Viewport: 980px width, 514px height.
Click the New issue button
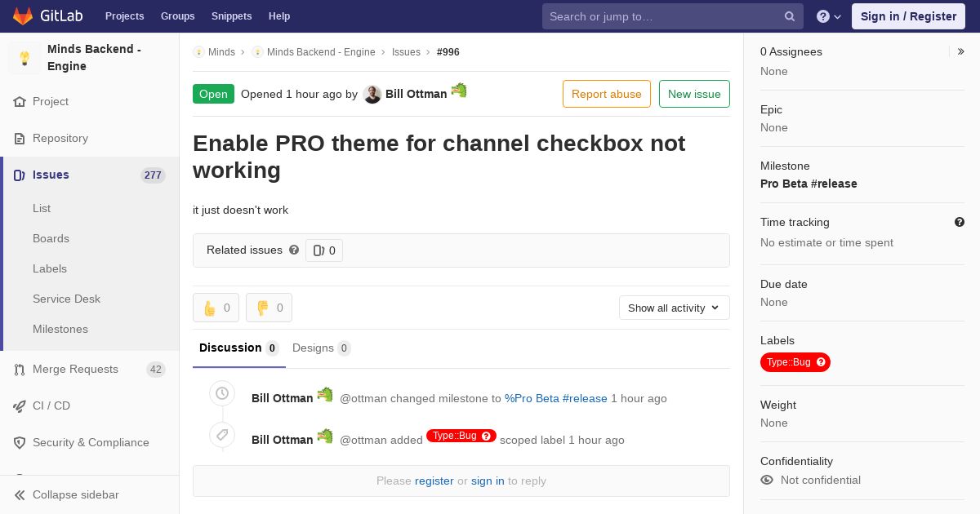(x=694, y=94)
